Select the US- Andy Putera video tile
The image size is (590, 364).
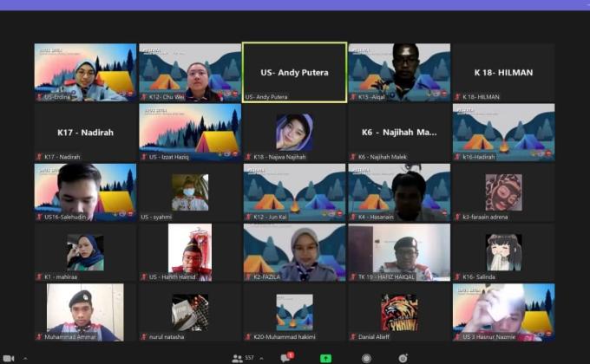[x=294, y=73]
